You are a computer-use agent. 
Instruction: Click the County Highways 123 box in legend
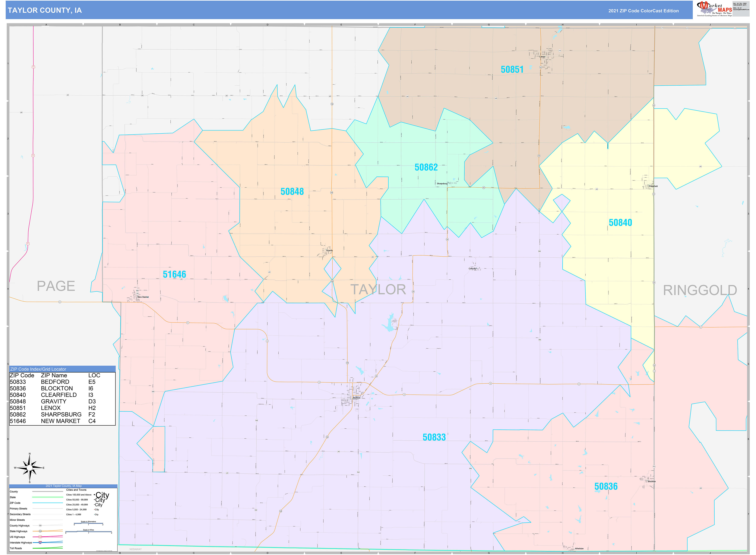click(x=40, y=526)
